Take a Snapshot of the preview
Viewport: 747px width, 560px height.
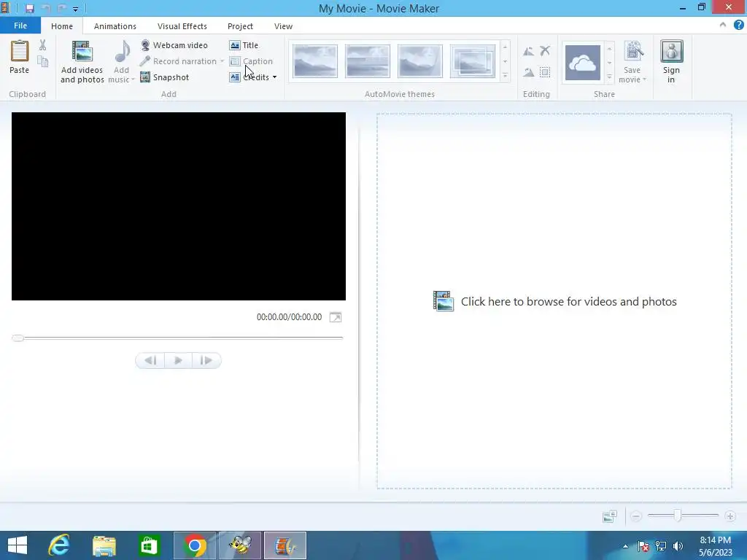point(165,77)
